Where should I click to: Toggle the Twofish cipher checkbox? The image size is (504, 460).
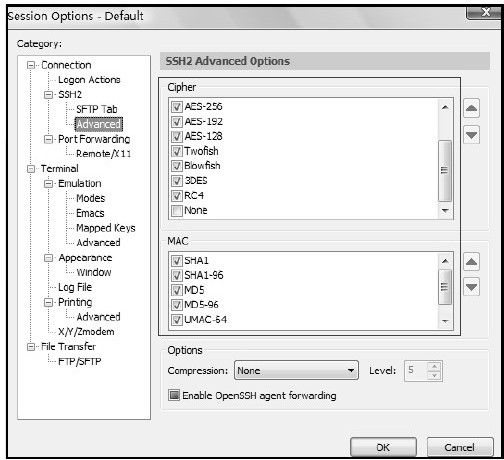coord(177,151)
